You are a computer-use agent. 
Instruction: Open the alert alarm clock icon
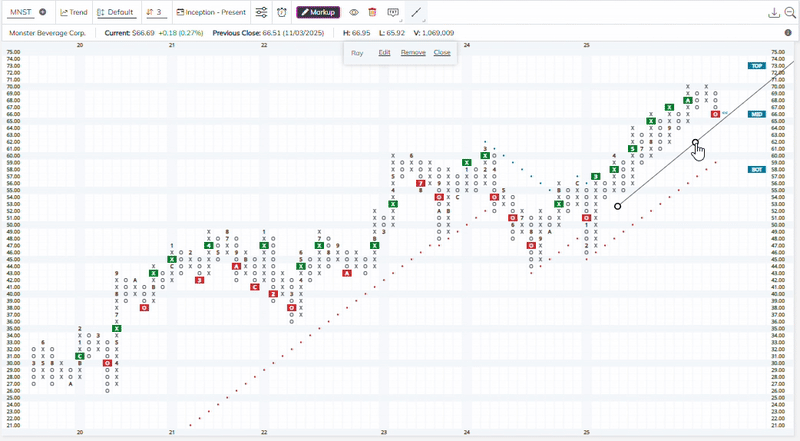click(282, 12)
